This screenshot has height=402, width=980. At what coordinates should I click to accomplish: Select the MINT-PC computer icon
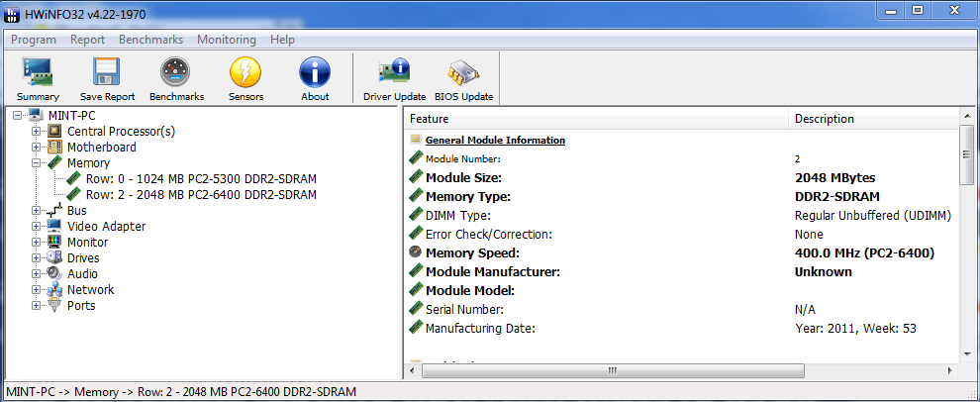pos(37,116)
